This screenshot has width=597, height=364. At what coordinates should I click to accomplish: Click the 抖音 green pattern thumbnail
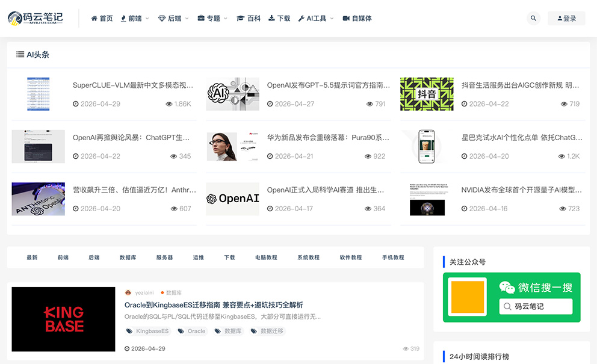pos(427,94)
